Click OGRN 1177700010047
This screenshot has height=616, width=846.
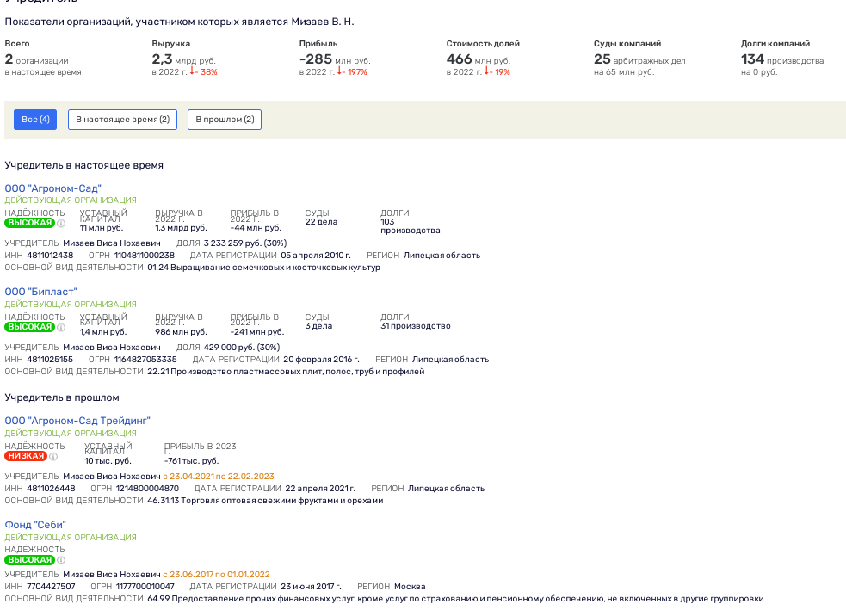click(145, 587)
